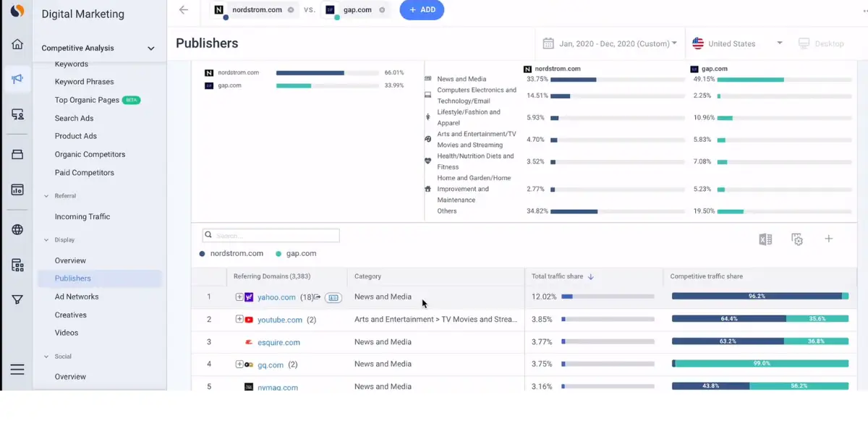Open the yahoo.com link
This screenshot has width=868, height=434.
click(x=276, y=297)
